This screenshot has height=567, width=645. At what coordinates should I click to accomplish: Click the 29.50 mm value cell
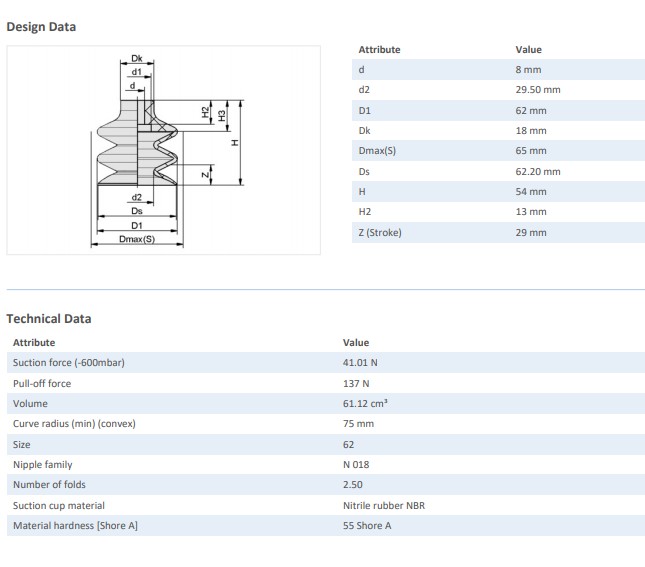tap(538, 90)
